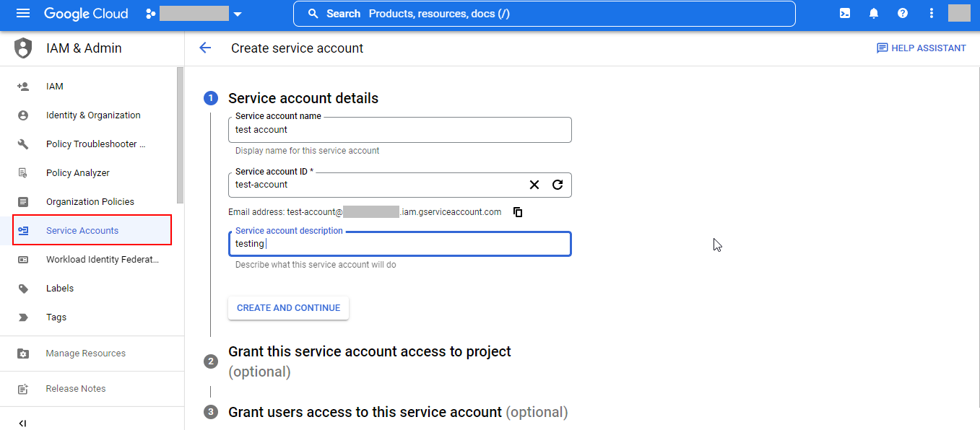Image resolution: width=980 pixels, height=430 pixels.
Task: Open the help question mark menu
Action: [903, 14]
